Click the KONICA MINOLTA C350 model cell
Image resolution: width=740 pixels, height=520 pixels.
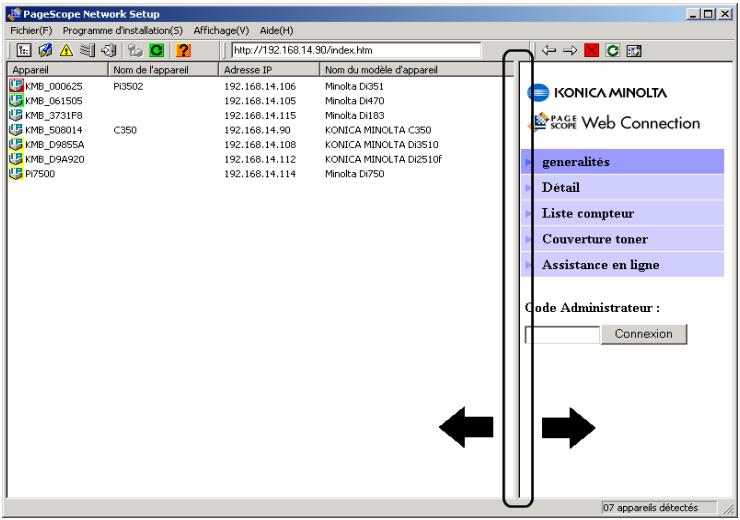click(x=378, y=130)
